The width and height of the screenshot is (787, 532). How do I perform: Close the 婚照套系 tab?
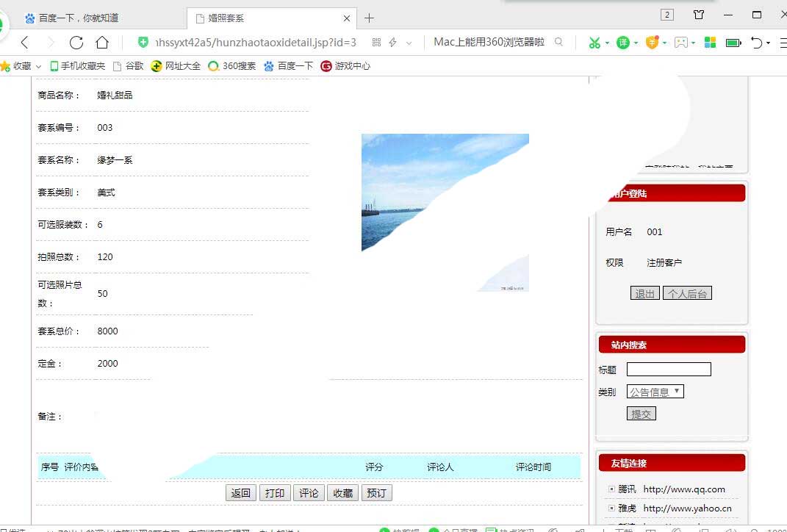[347, 18]
